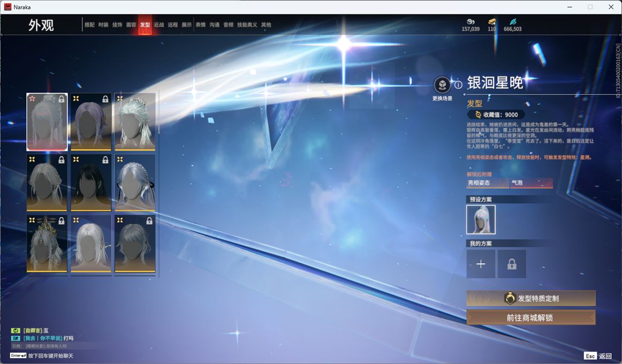
Task: Click the blue feather currency icon
Action: click(x=513, y=21)
